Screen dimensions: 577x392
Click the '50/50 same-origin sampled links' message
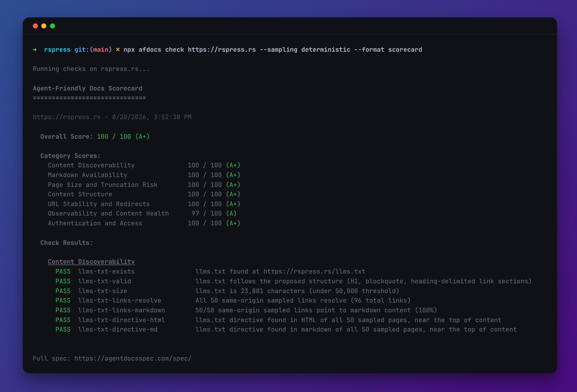pyautogui.click(x=254, y=310)
